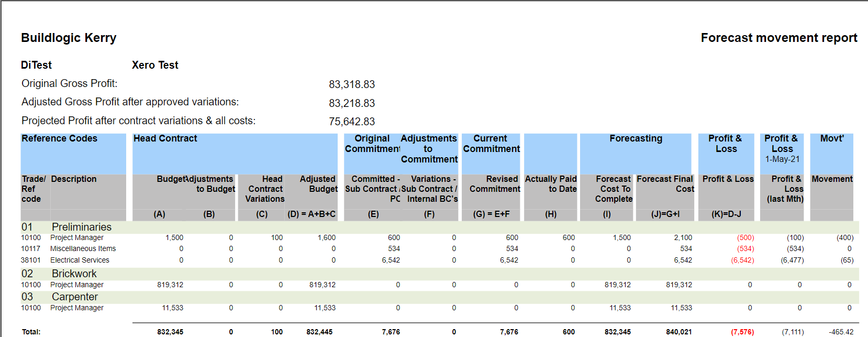Click the (D) = A+B+C formula label
Screen dimensions: 868x337
tap(311, 214)
